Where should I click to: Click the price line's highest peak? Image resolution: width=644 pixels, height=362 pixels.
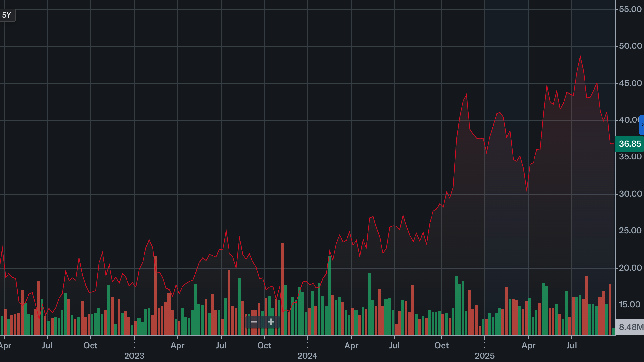pos(580,56)
